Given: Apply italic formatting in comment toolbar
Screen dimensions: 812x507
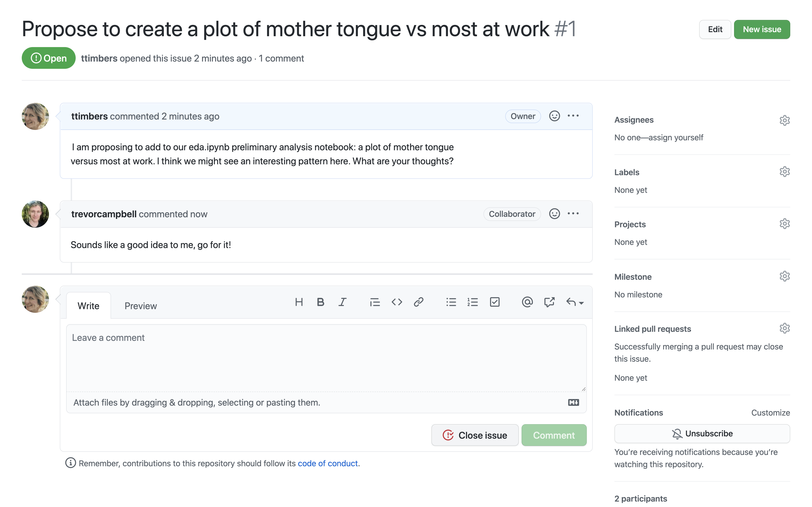Looking at the screenshot, I should tap(342, 302).
